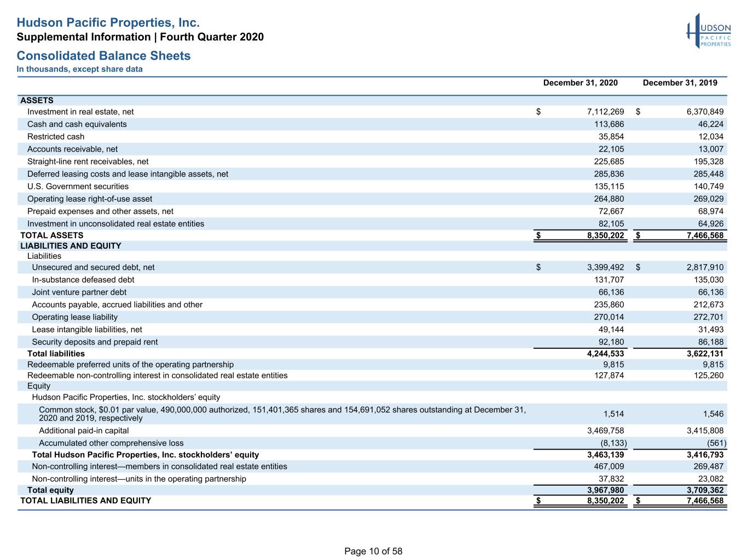Select the 6,370,849 value

705,112
